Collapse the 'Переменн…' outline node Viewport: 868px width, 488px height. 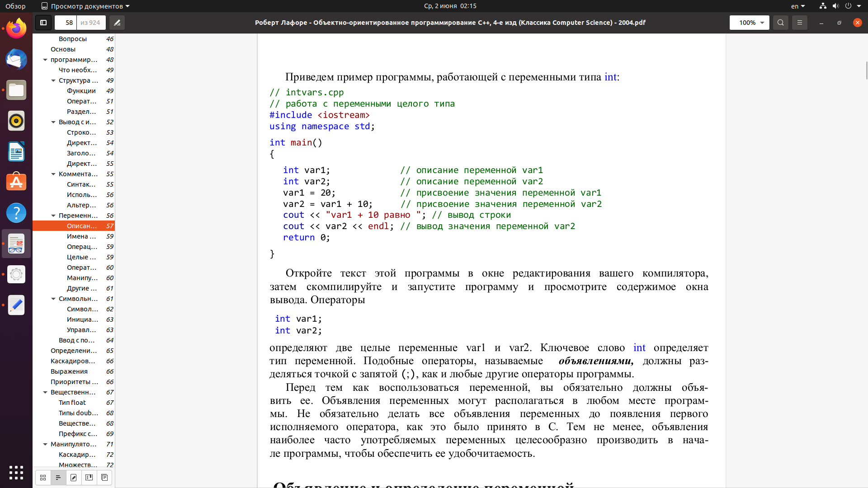point(53,216)
